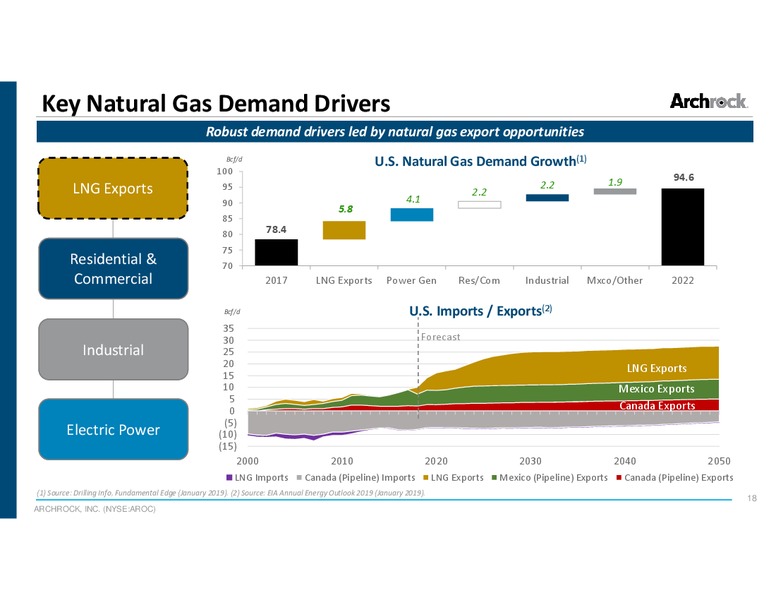Click the 94.6 value label
776x600 pixels.
pyautogui.click(x=683, y=177)
